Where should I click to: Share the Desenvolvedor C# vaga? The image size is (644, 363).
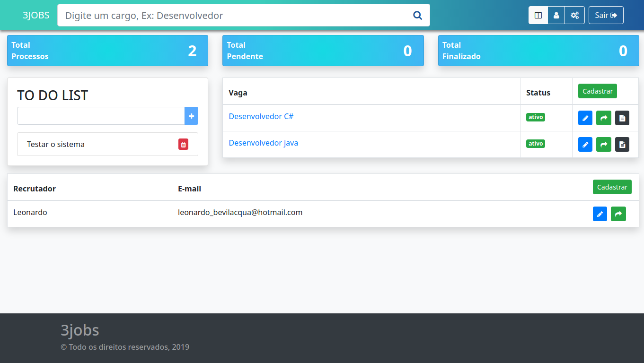pyautogui.click(x=604, y=118)
